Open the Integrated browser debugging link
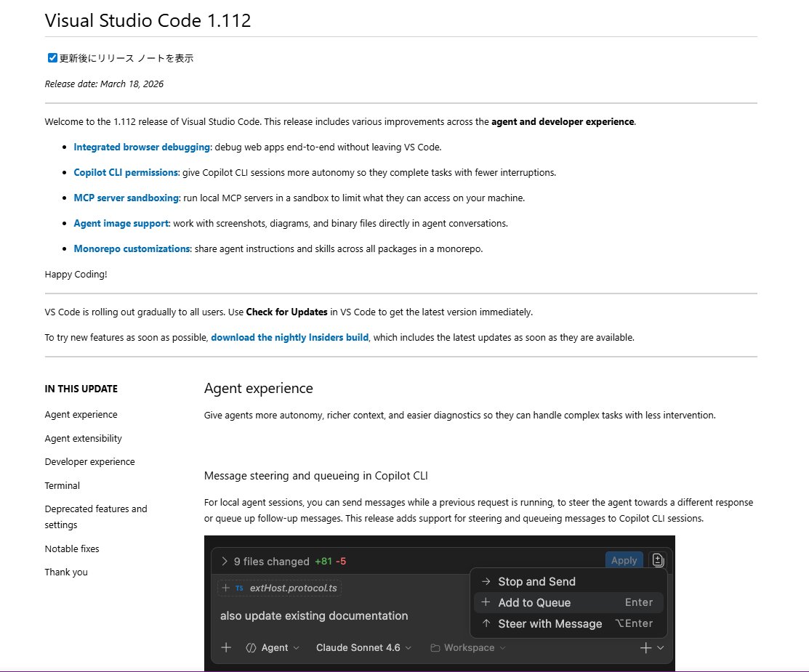This screenshot has height=672, width=809. 142,147
